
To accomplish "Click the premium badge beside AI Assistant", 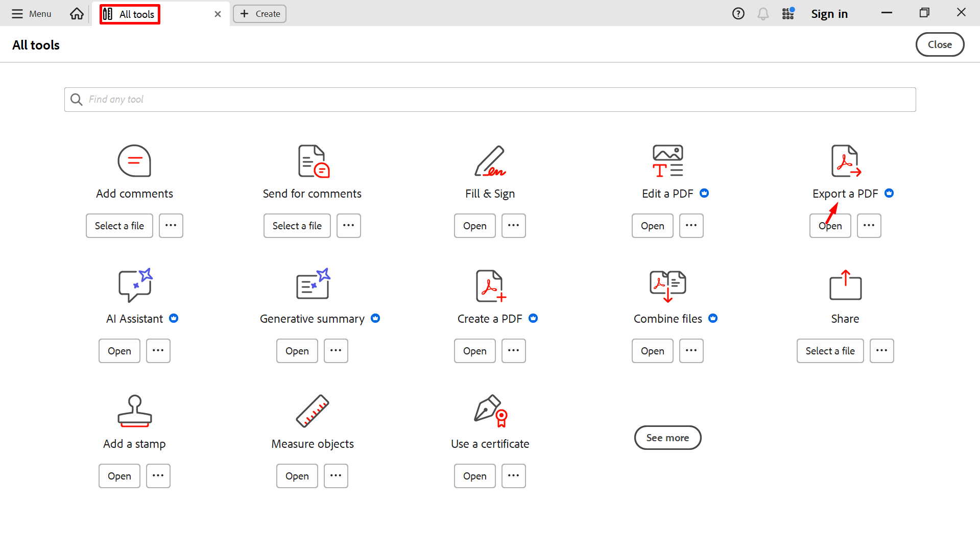I will pos(174,318).
